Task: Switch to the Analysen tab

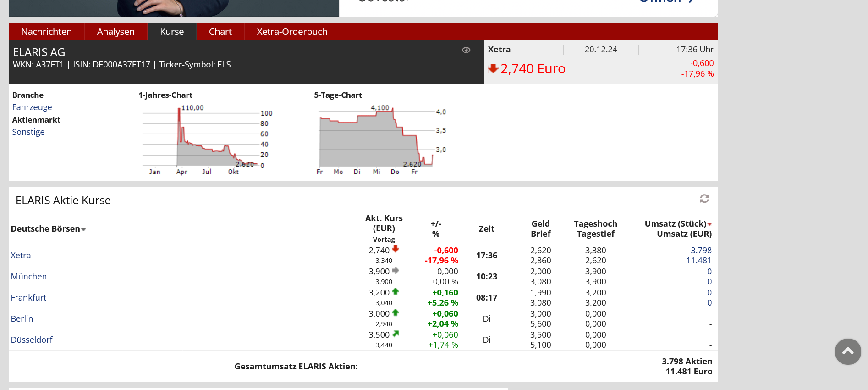Action: (x=115, y=32)
